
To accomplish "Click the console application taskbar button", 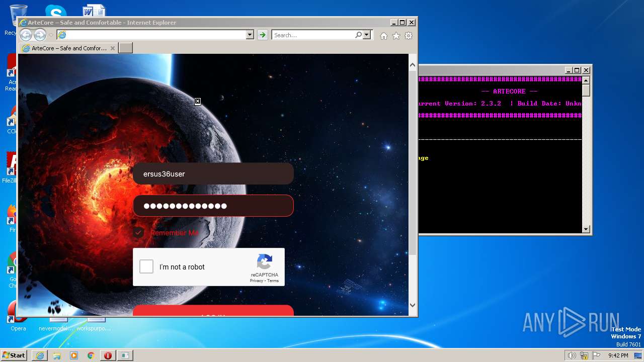I will (x=125, y=355).
